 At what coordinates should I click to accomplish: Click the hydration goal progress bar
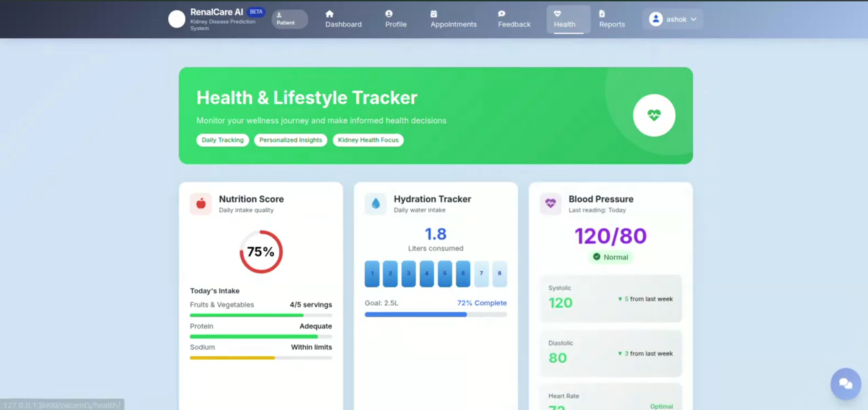click(x=436, y=314)
